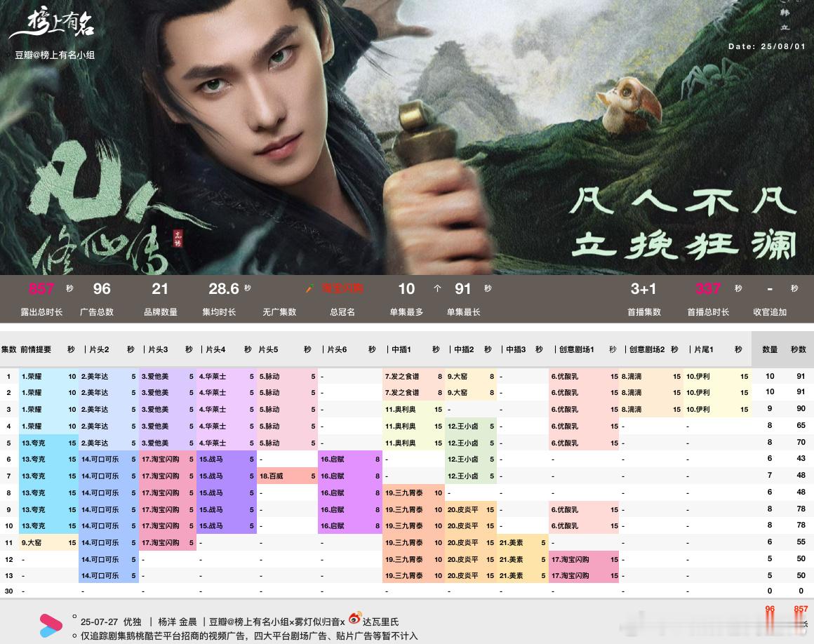Click the 单集最长 label
814x644 pixels.
pos(464,312)
